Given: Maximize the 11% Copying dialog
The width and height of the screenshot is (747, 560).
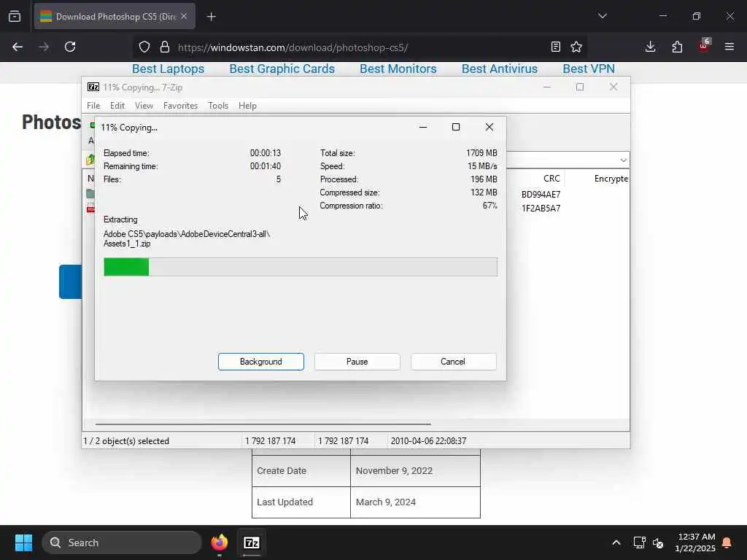Looking at the screenshot, I should 456,127.
